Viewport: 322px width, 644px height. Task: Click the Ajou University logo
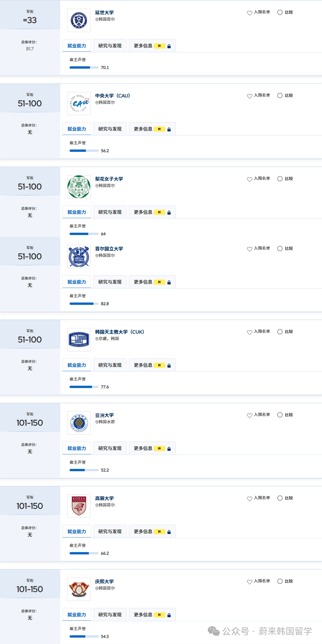79,423
